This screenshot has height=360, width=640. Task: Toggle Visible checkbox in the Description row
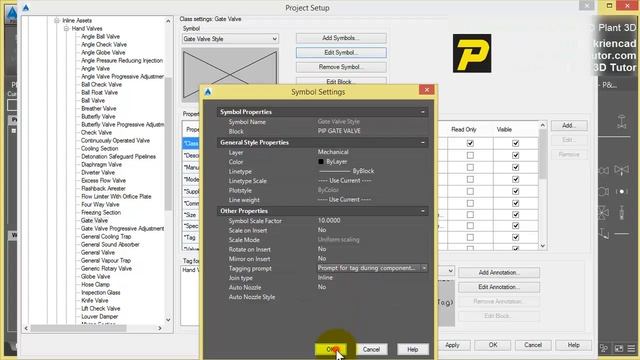[x=516, y=156]
